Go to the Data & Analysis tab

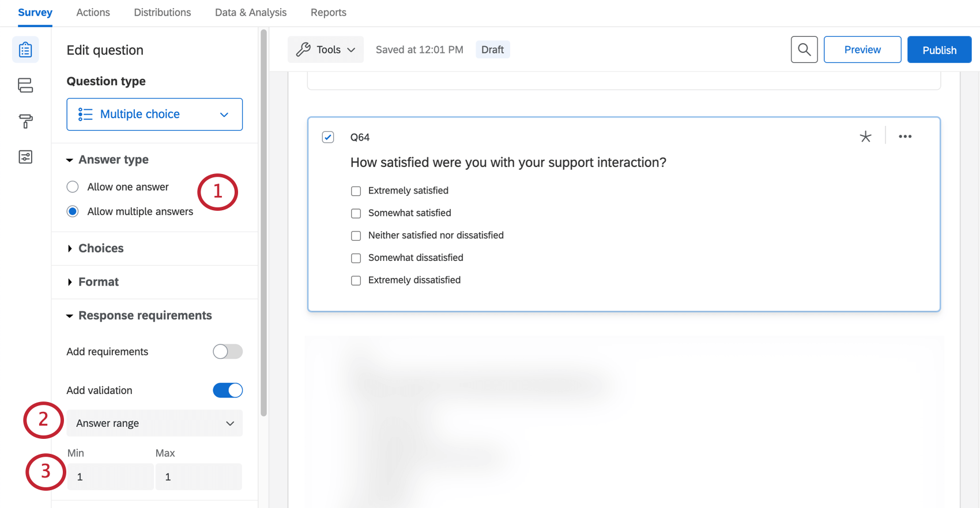pos(251,13)
